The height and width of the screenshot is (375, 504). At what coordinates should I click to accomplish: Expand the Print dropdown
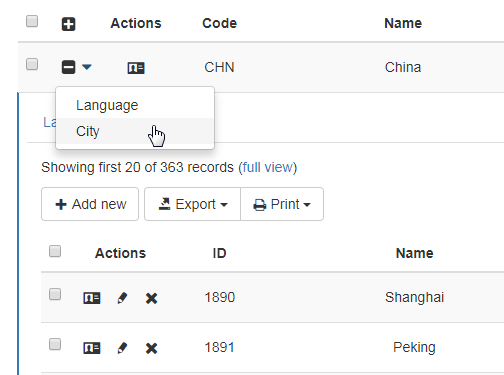pos(282,204)
